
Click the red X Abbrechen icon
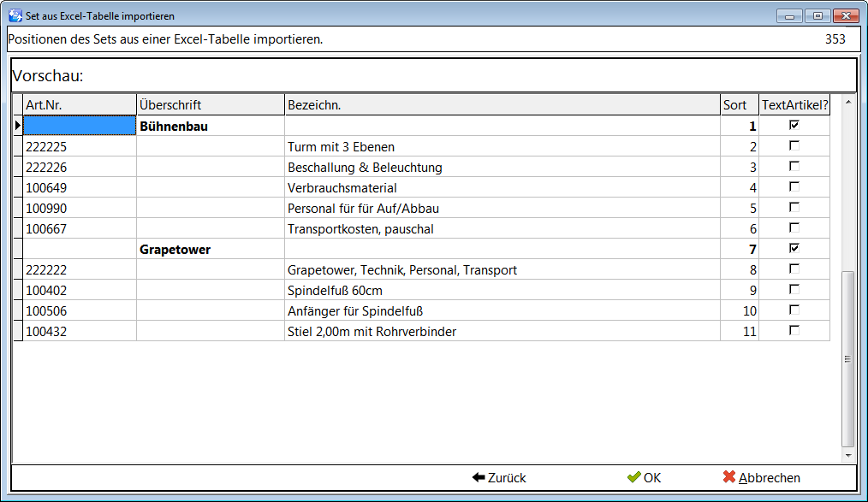(x=729, y=476)
